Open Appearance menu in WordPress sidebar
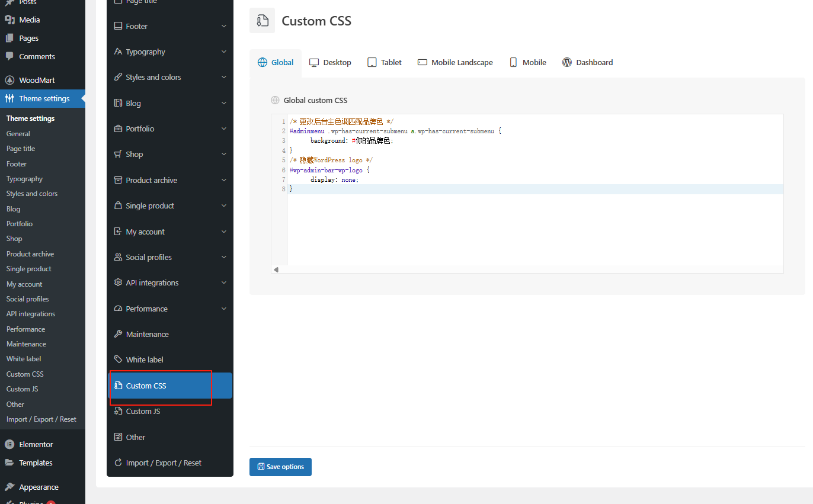 coord(39,487)
